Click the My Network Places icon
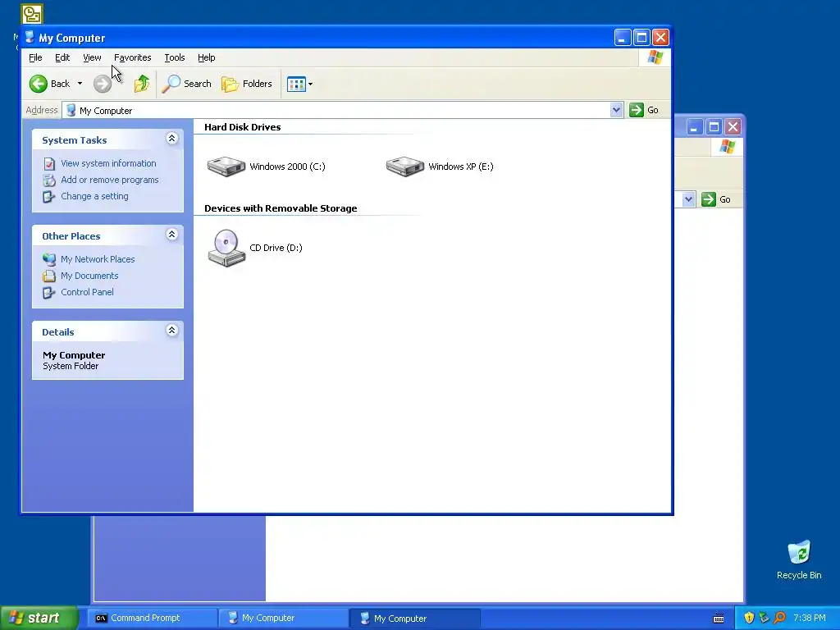The image size is (840, 630). (x=49, y=259)
